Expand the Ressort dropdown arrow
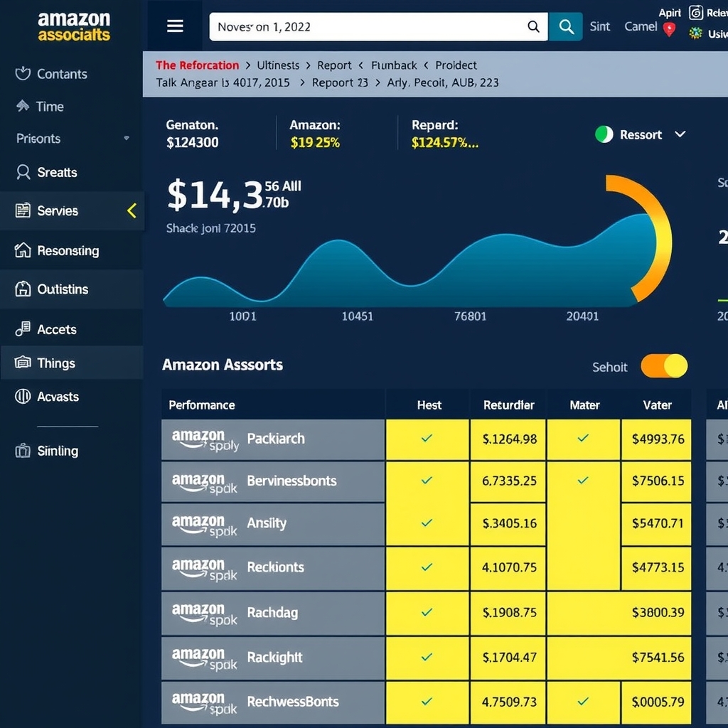728x728 pixels. [680, 134]
